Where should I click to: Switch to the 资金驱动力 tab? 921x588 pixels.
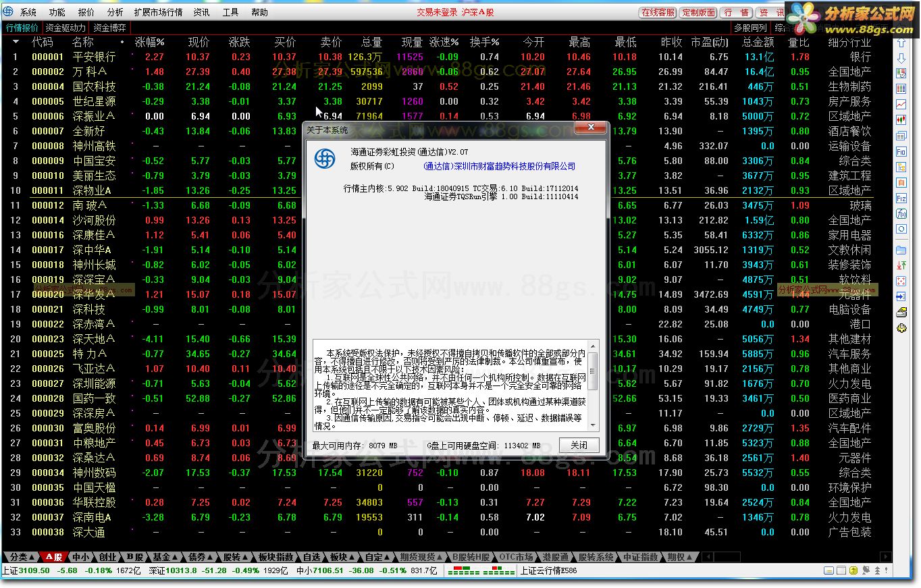[x=65, y=28]
